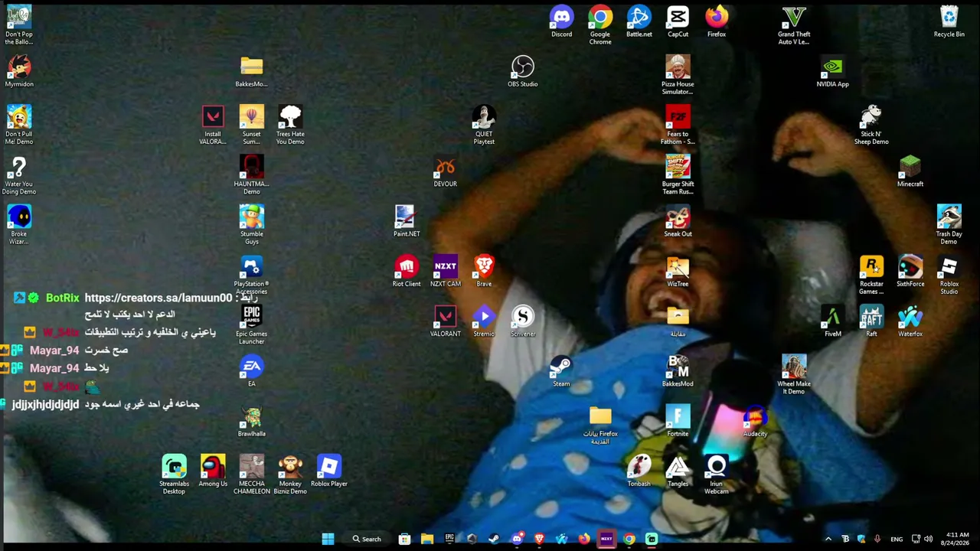Click the HAUNTMA... Demo desktop shortcut

pyautogui.click(x=251, y=175)
